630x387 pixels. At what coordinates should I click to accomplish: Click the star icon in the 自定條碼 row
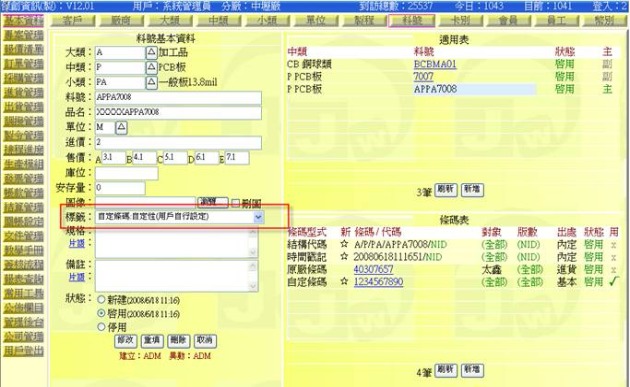point(344,281)
